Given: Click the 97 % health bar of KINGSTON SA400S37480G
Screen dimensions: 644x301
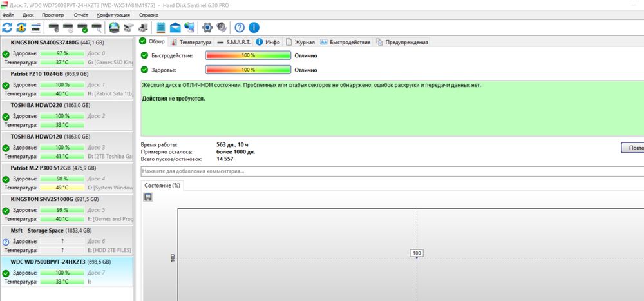Looking at the screenshot, I should pos(62,53).
